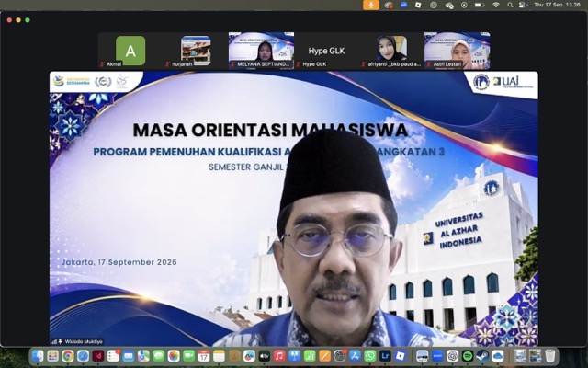588x368 pixels.
Task: Click the Zoom menu bar status icon
Action: [x=404, y=5]
